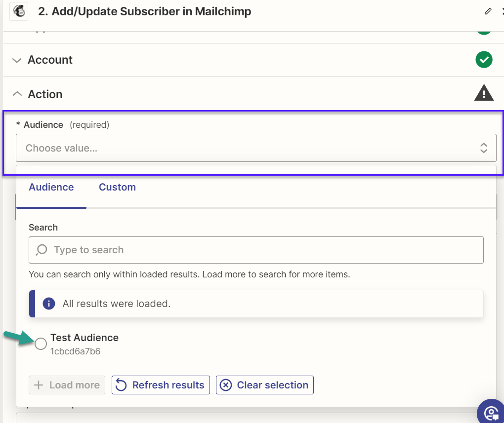Click the green Account status checkmark
Image resolution: width=504 pixels, height=423 pixels.
point(484,60)
